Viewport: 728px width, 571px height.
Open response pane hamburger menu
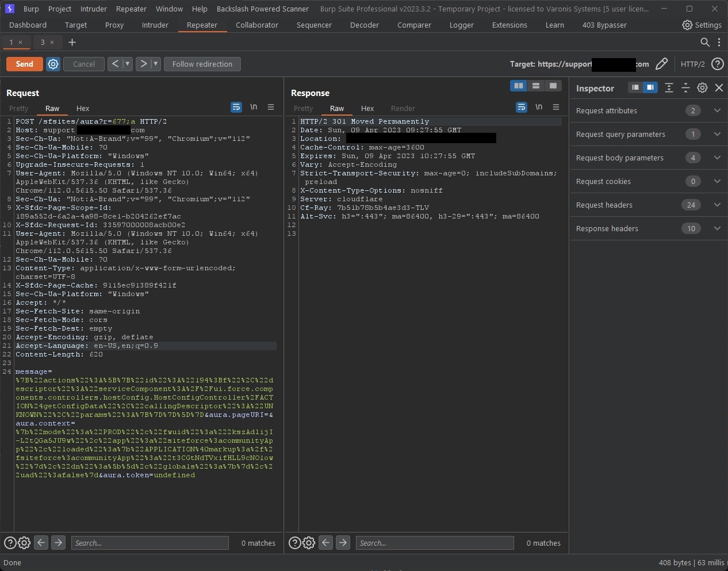556,108
